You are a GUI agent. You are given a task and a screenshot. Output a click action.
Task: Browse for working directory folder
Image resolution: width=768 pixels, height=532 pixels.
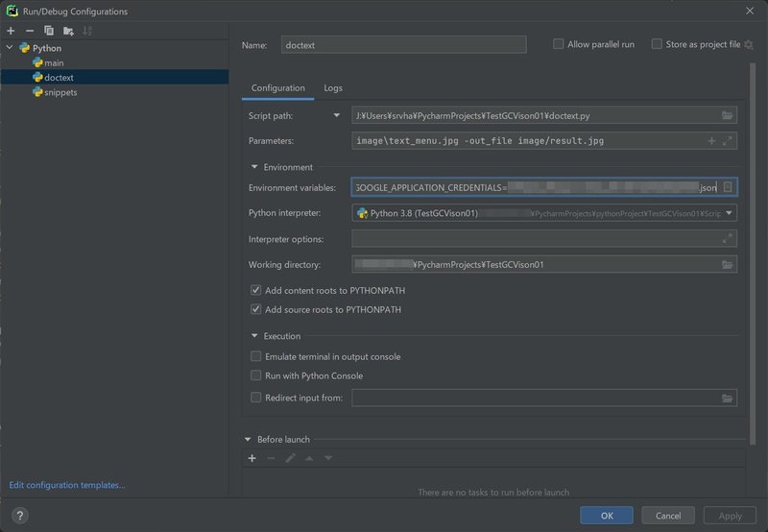tap(727, 264)
